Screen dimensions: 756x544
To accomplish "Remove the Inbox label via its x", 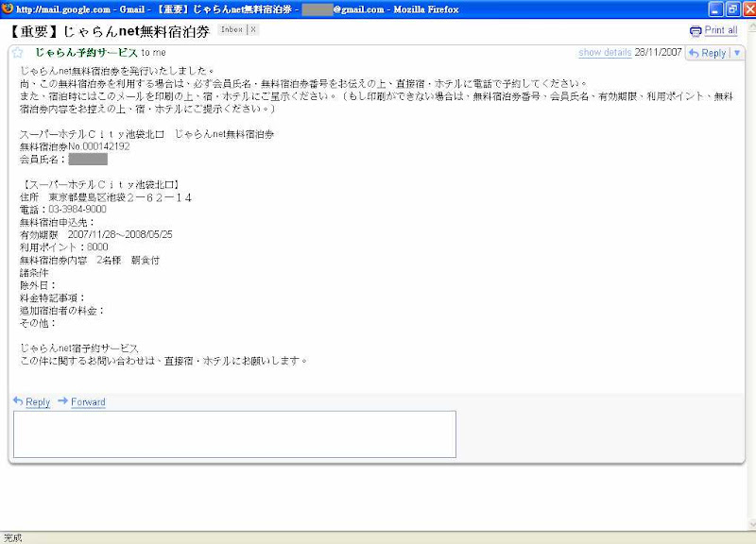I will (253, 29).
